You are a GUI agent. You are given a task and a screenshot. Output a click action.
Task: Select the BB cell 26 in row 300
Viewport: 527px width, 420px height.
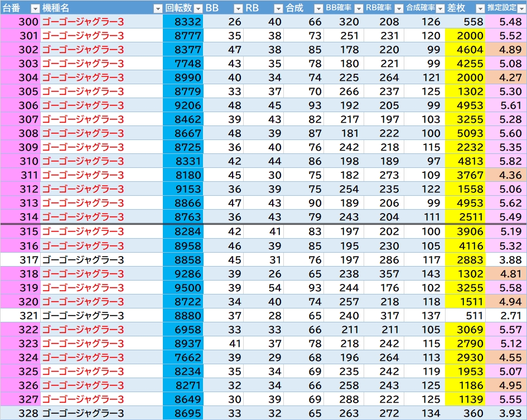(x=223, y=22)
